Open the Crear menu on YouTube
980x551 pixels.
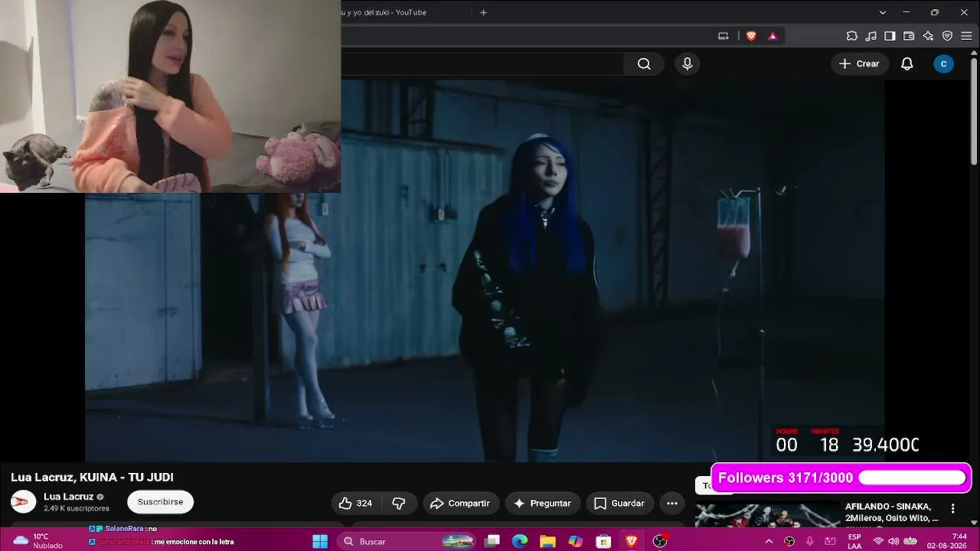(859, 64)
